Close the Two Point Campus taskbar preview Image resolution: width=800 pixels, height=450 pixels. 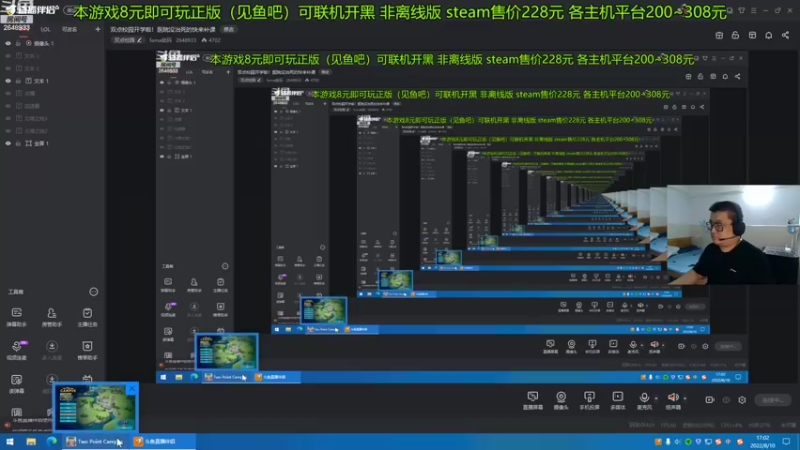132,388
